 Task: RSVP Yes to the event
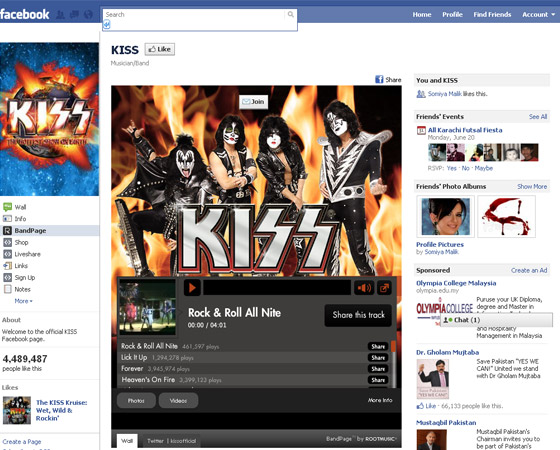click(x=451, y=168)
